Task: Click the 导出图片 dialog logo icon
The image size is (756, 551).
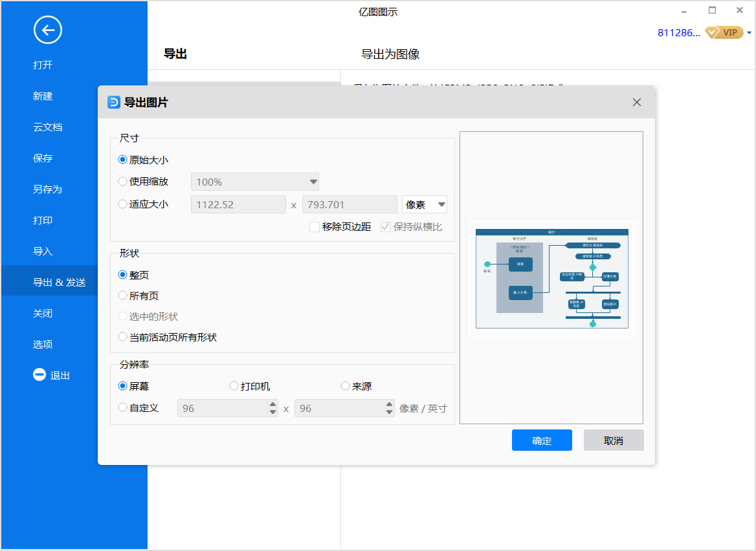Action: tap(114, 102)
